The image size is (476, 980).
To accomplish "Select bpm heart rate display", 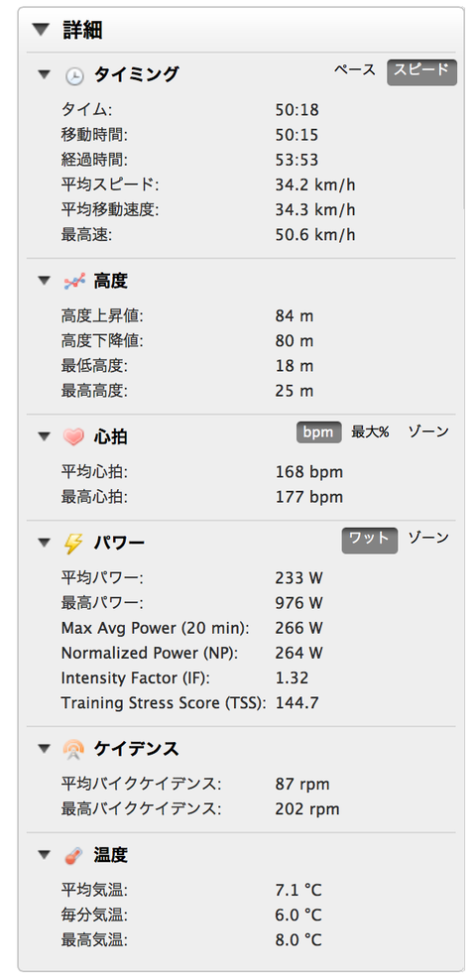I will point(318,432).
